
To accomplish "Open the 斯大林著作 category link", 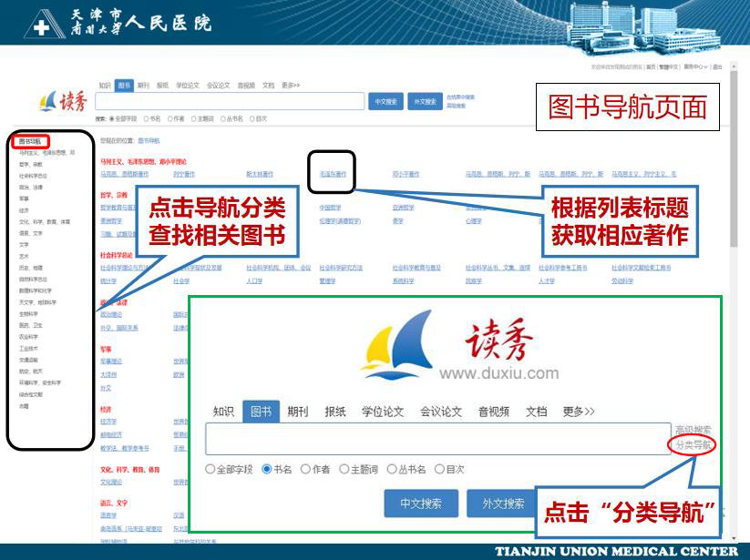I will [260, 174].
